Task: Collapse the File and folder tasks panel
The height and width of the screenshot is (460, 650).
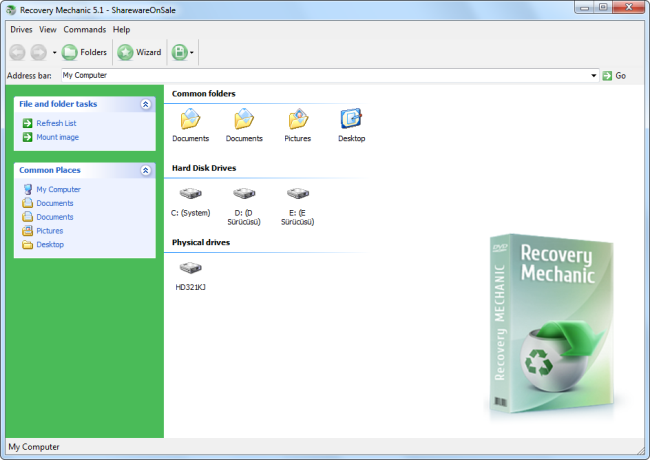Action: tap(146, 104)
